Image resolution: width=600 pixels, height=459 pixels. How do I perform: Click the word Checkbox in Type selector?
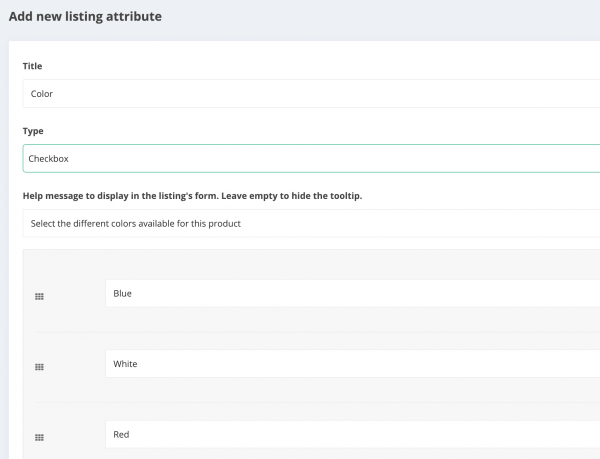48,158
